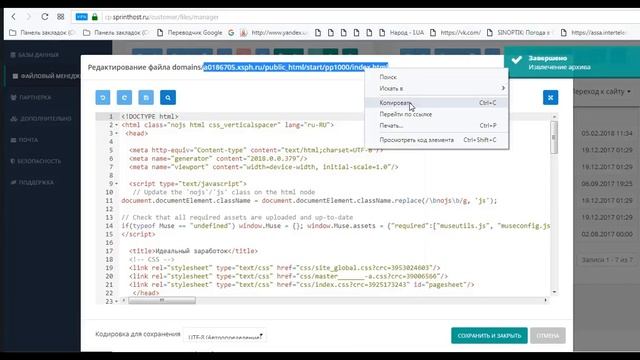Click the Извлечение архива notification text

559,67
